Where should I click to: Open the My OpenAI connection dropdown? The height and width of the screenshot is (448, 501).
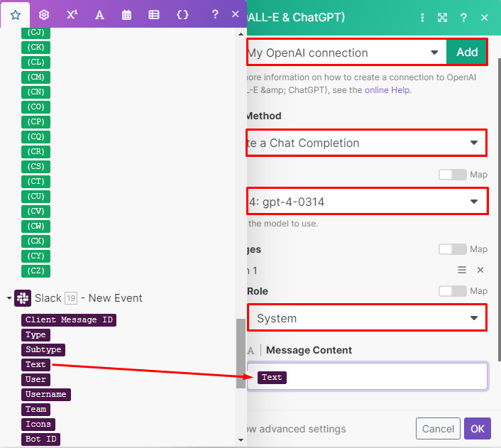[347, 53]
